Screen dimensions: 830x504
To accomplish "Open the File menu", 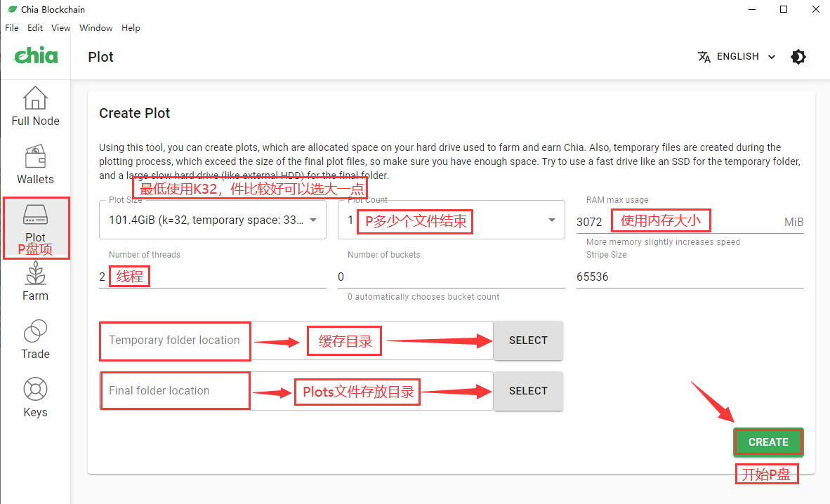I will coord(12,28).
